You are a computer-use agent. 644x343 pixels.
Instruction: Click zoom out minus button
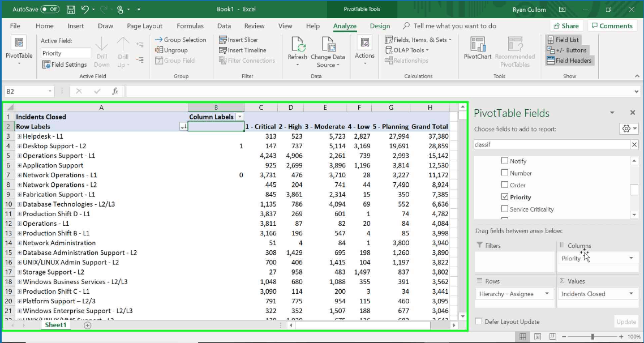(x=564, y=337)
